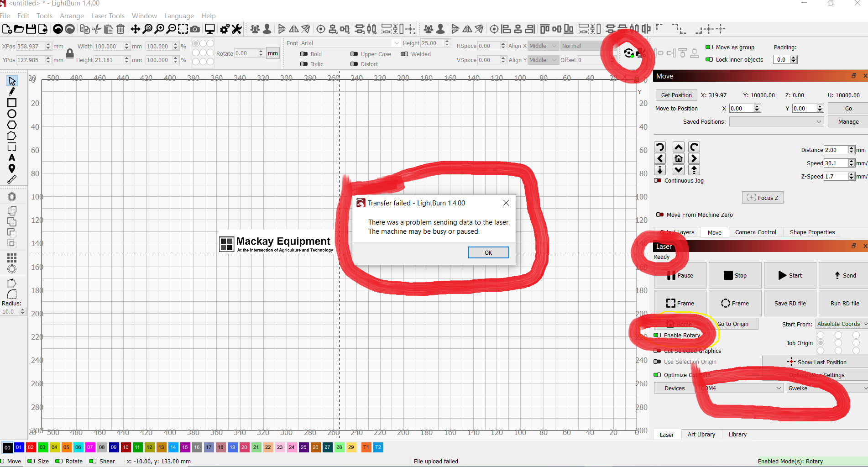
Task: Toggle Bold text formatting
Action: click(x=304, y=54)
